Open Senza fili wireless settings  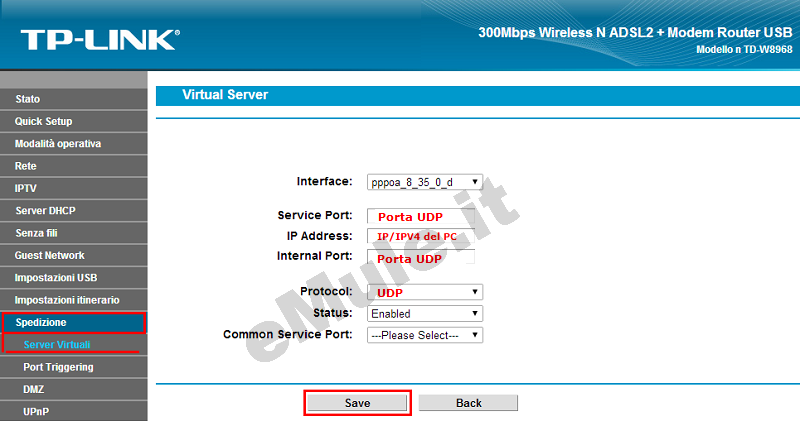tap(73, 233)
